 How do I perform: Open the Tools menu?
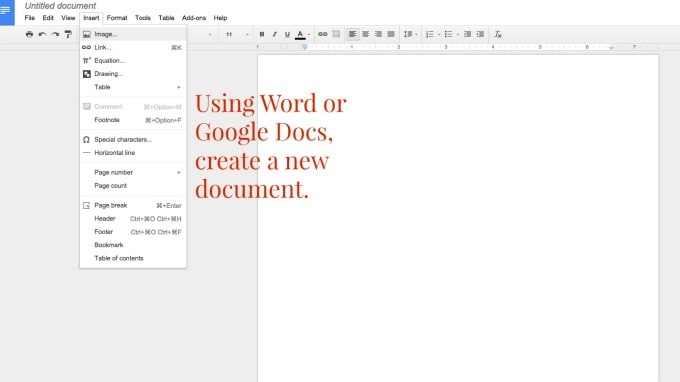click(x=142, y=18)
